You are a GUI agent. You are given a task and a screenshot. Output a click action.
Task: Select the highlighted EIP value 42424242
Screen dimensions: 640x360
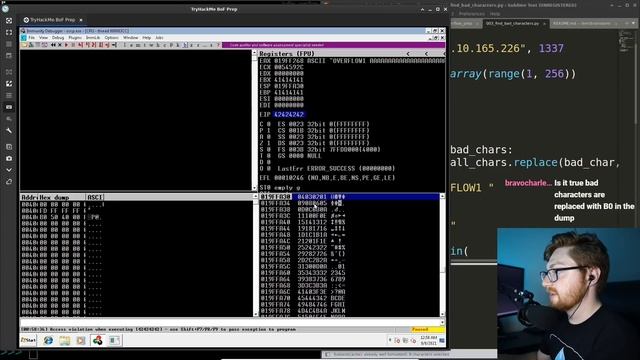point(289,114)
